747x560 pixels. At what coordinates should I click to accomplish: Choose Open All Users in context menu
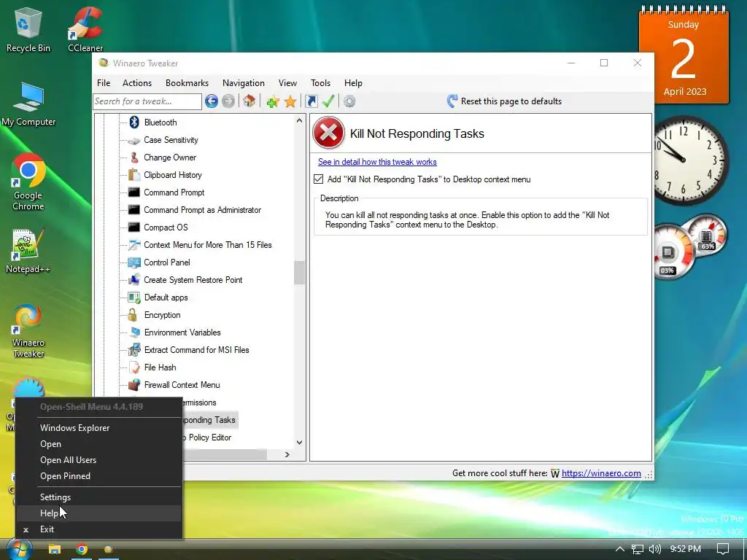pos(98,460)
